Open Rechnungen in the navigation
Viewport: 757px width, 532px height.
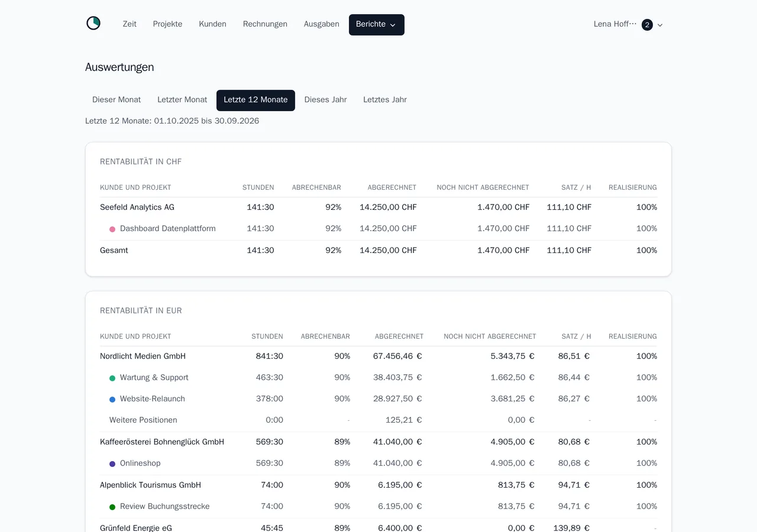tap(265, 24)
